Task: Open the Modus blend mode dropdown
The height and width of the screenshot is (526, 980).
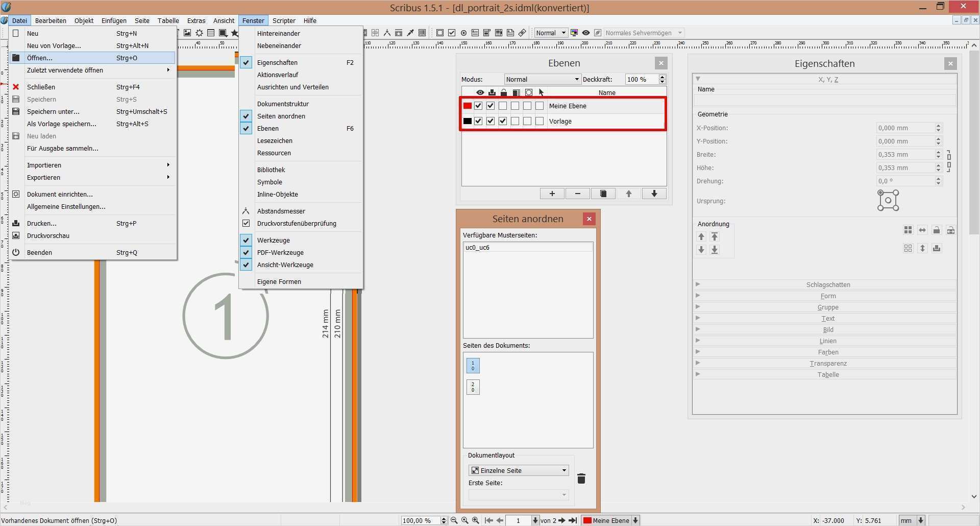Action: (x=542, y=79)
